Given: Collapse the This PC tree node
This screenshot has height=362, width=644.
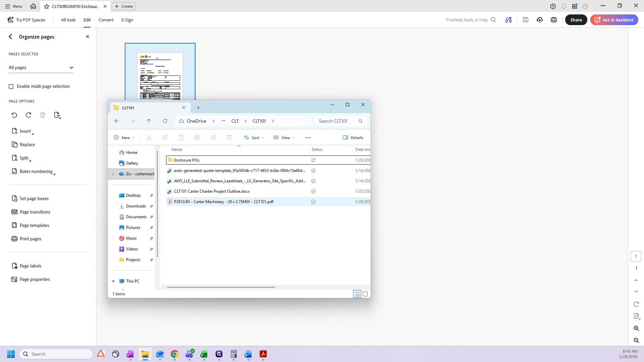Looking at the screenshot, I should [113, 281].
